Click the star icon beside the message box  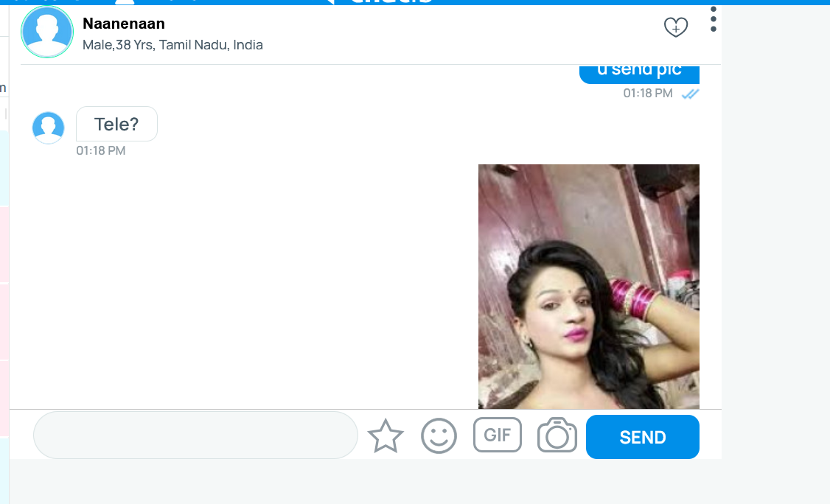(386, 436)
